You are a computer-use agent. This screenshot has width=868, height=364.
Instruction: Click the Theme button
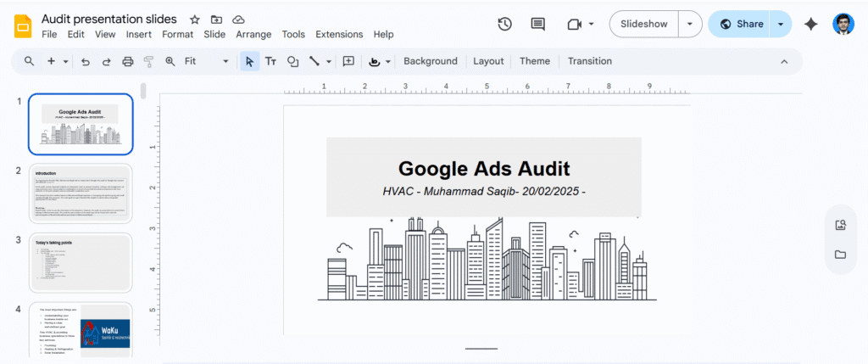[535, 61]
